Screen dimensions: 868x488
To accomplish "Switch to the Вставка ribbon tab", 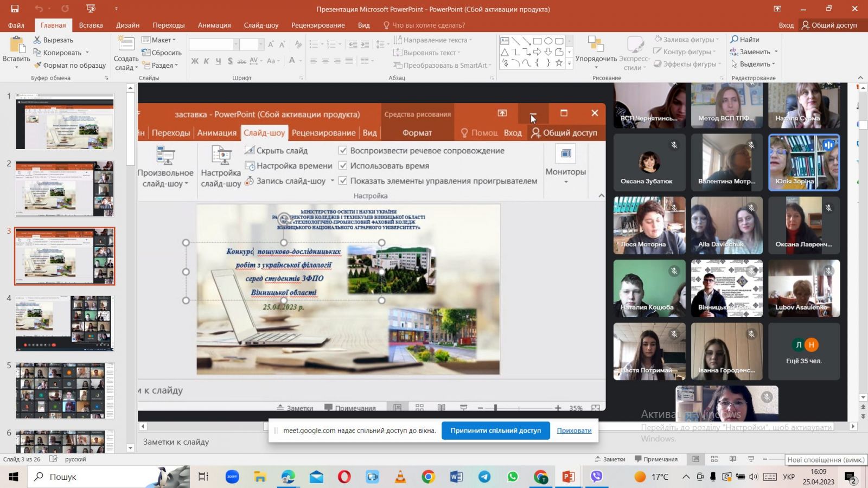I will click(91, 25).
